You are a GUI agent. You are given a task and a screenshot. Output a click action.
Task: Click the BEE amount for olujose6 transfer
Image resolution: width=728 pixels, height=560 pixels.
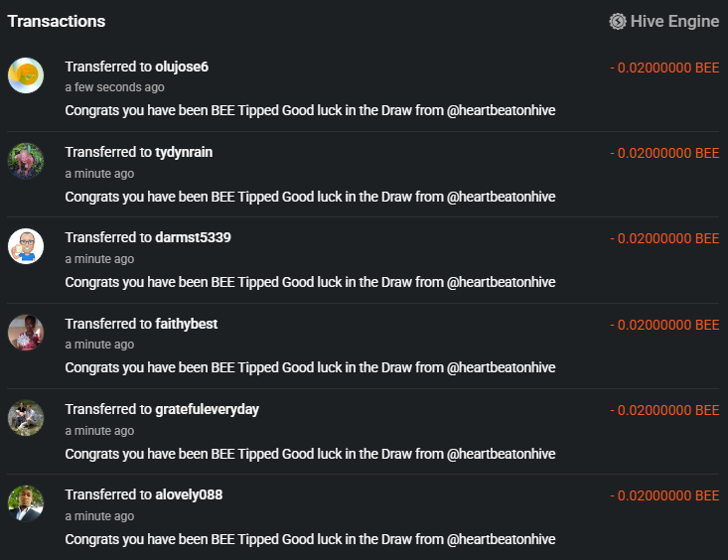664,68
